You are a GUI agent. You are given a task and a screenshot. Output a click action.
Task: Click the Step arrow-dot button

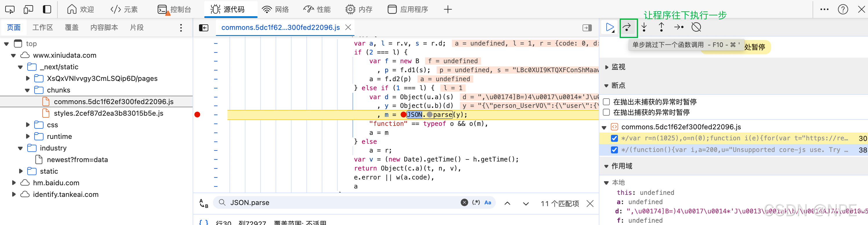click(x=679, y=27)
